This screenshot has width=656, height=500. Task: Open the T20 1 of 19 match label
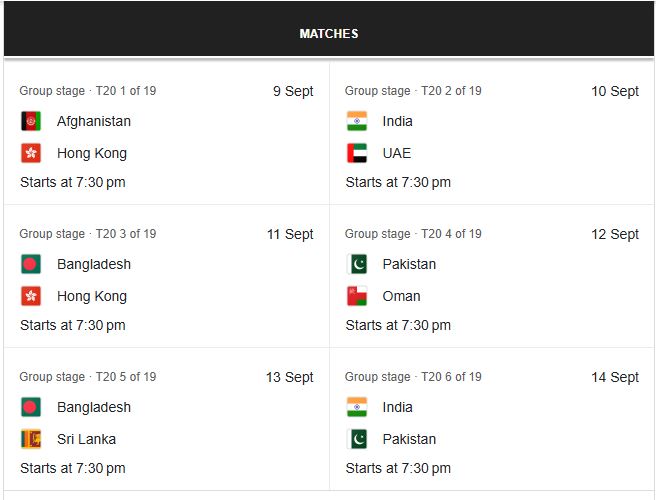coord(126,91)
